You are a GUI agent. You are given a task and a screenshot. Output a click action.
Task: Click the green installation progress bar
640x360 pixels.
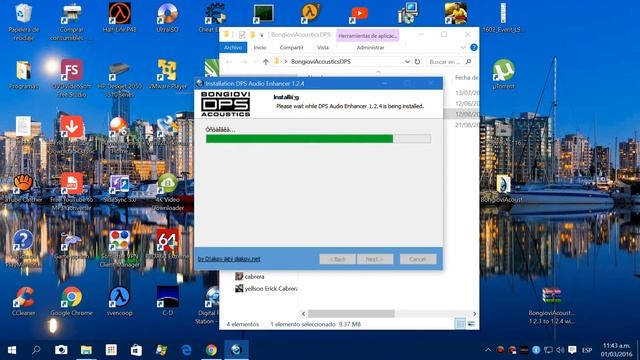pyautogui.click(x=318, y=139)
